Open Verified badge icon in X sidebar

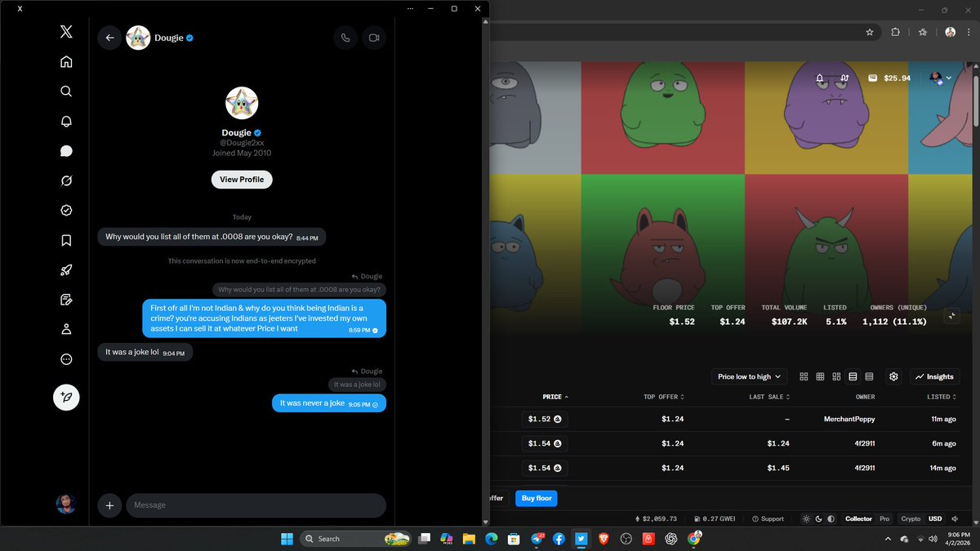66,211
